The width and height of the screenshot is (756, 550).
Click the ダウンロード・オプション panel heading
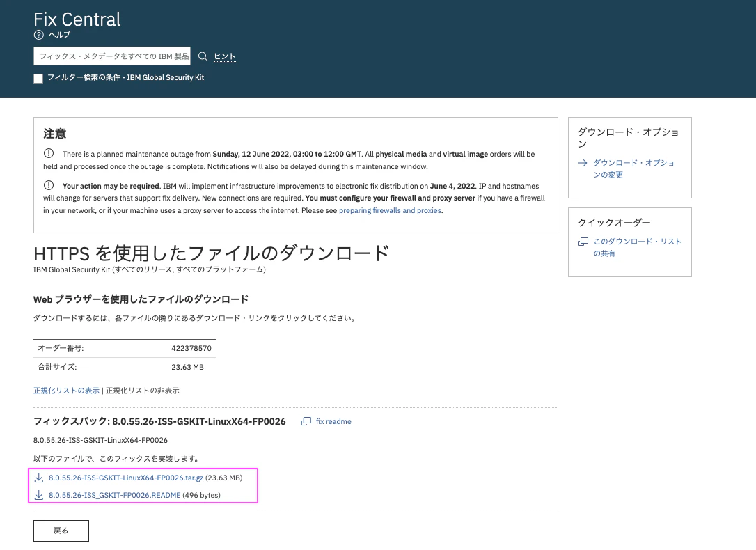click(629, 137)
